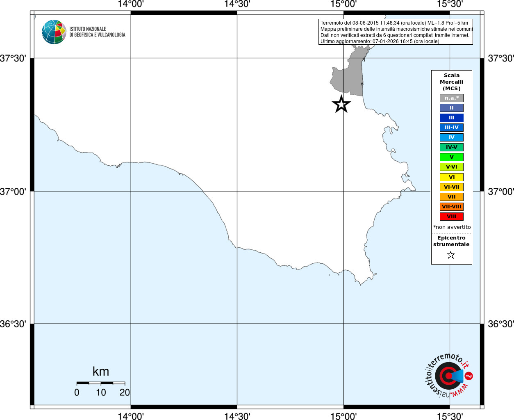Screen dimensions: 514x420
Task: Click the 'Ultimo aggiornamento' line
Action: 380,41
